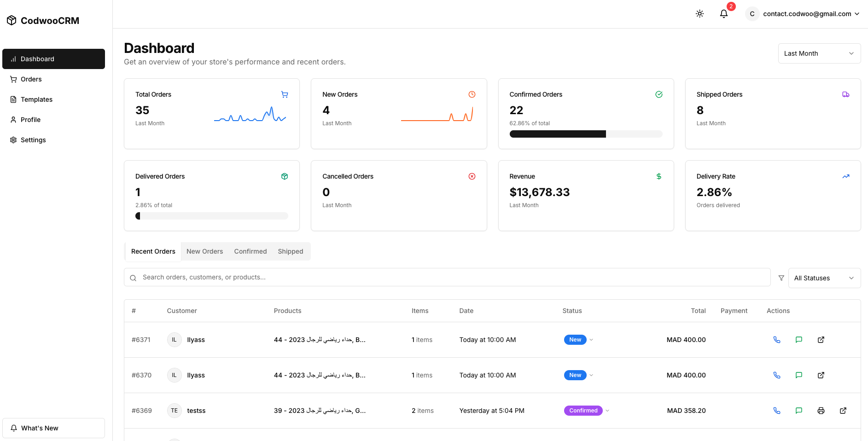This screenshot has height=441, width=868.
Task: Message the customer on order #6370
Action: pos(799,375)
